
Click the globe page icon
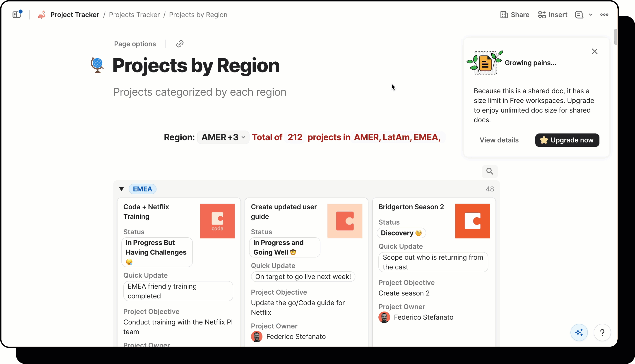click(x=97, y=65)
